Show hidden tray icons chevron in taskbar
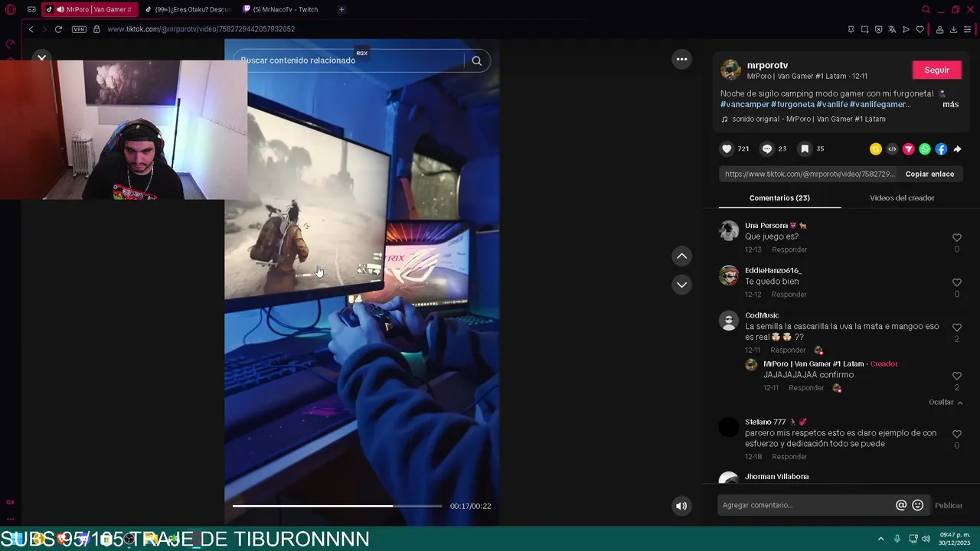 880,539
